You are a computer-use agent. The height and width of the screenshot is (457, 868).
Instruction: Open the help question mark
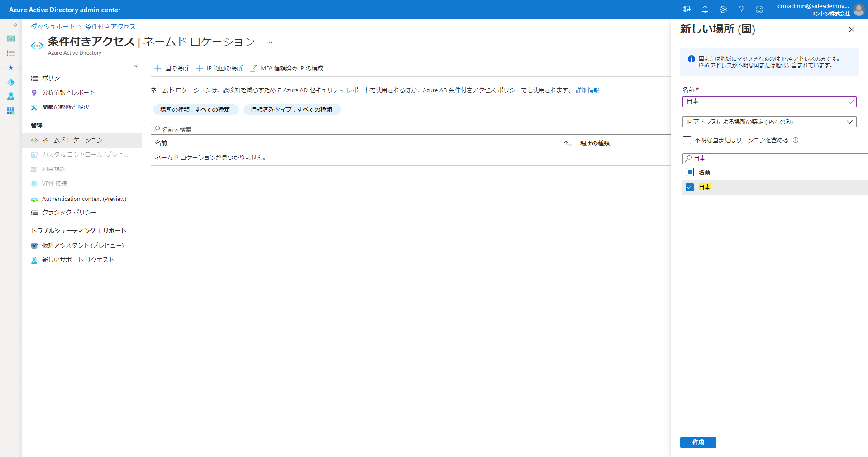click(741, 10)
